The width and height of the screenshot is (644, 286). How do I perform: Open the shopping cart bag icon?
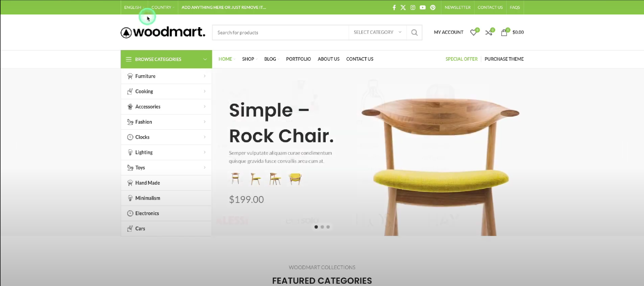504,32
